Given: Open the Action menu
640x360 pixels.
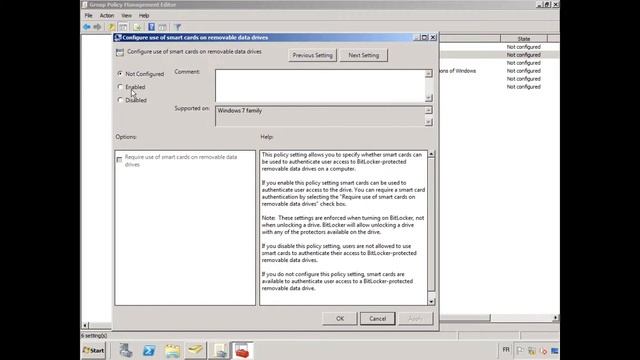Looking at the screenshot, I should pyautogui.click(x=107, y=16).
